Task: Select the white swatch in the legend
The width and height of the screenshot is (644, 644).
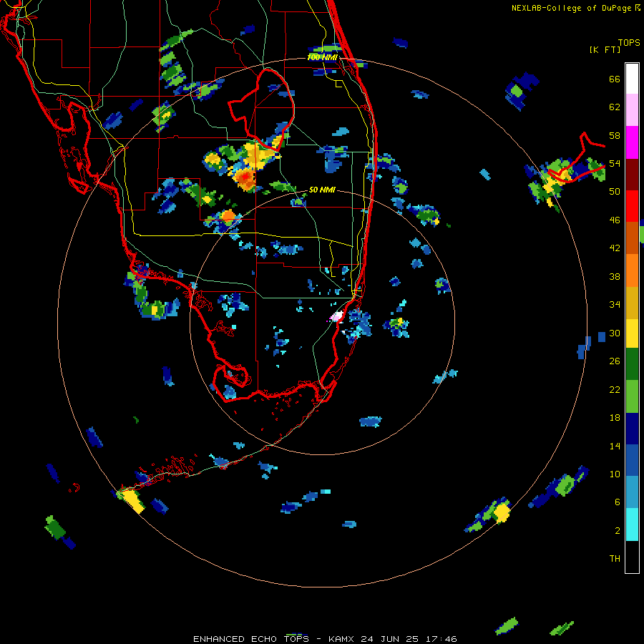Action: coord(632,79)
